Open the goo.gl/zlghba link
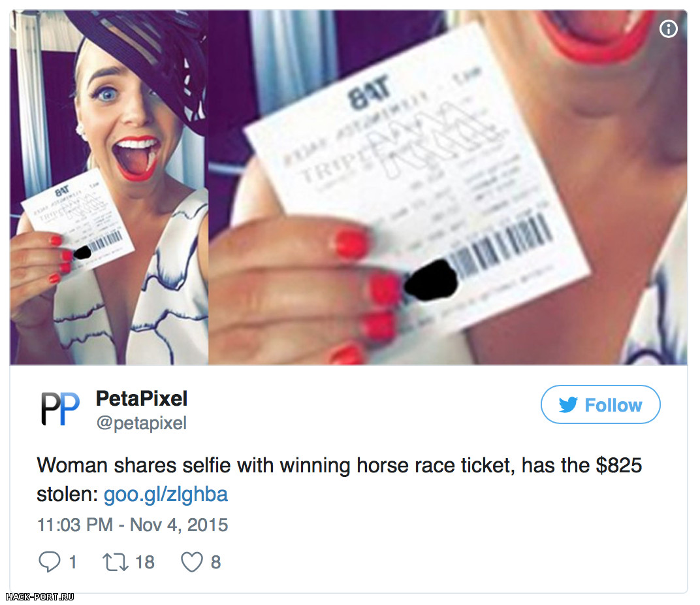700x605 pixels. pyautogui.click(x=166, y=494)
